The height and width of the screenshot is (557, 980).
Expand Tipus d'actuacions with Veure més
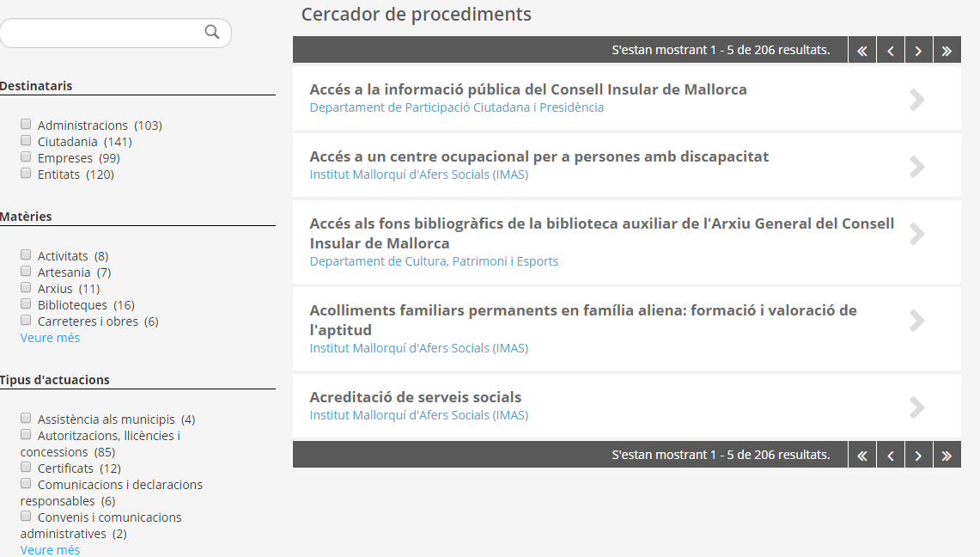pos(50,550)
